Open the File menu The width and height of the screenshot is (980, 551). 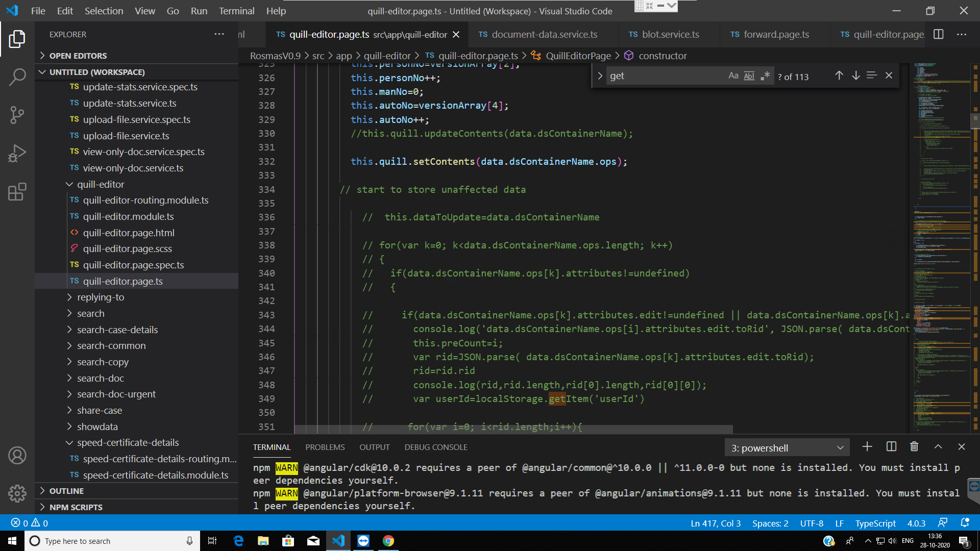click(38, 11)
